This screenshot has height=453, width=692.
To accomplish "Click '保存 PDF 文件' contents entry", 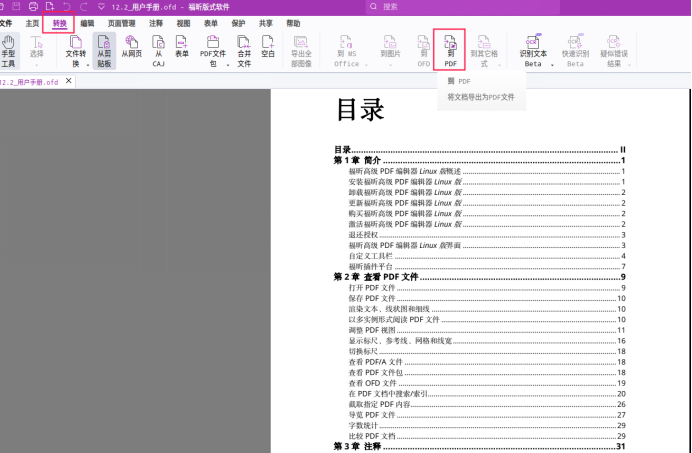I will tap(487, 298).
